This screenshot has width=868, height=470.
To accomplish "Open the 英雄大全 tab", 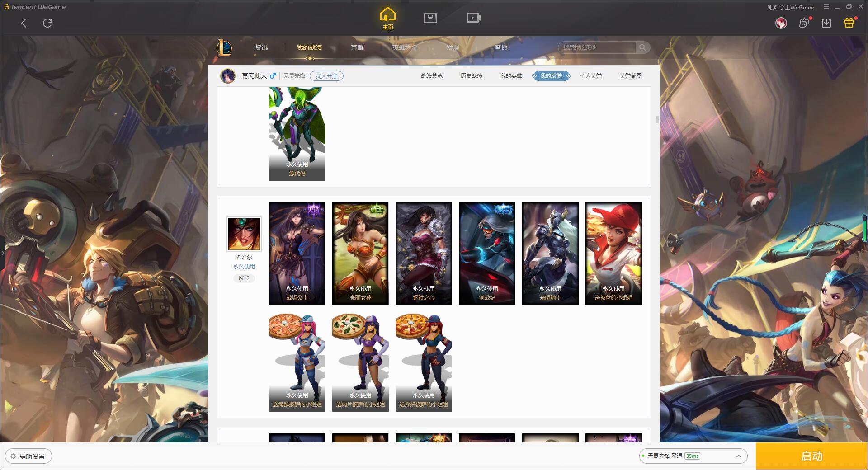I will click(405, 47).
